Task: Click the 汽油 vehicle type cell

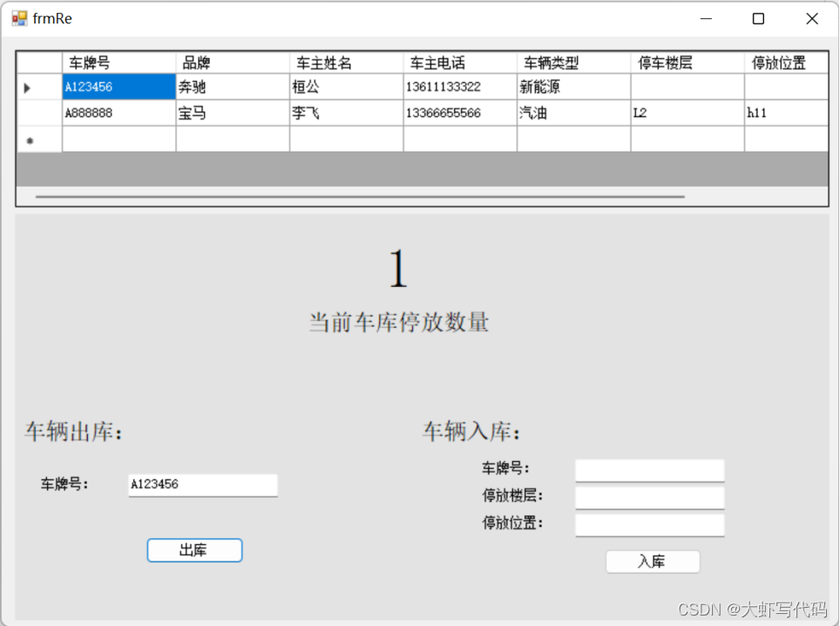Action: pyautogui.click(x=573, y=113)
